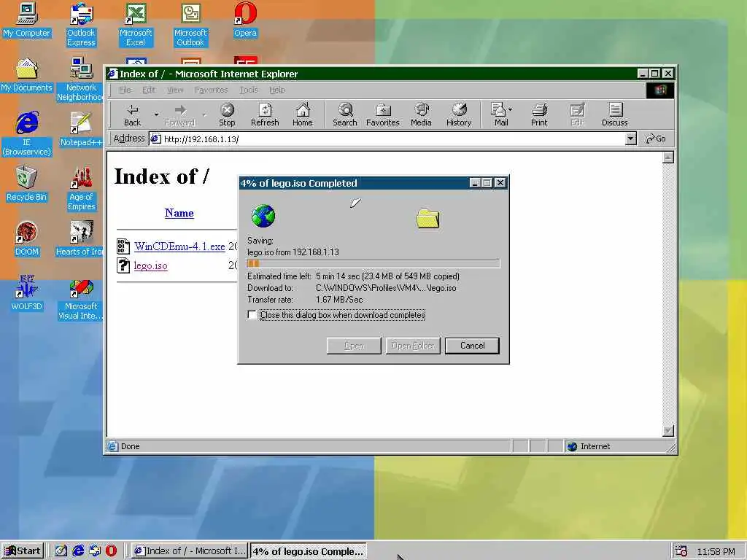Open the Media toolbar button
The height and width of the screenshot is (560, 747).
coord(421,114)
